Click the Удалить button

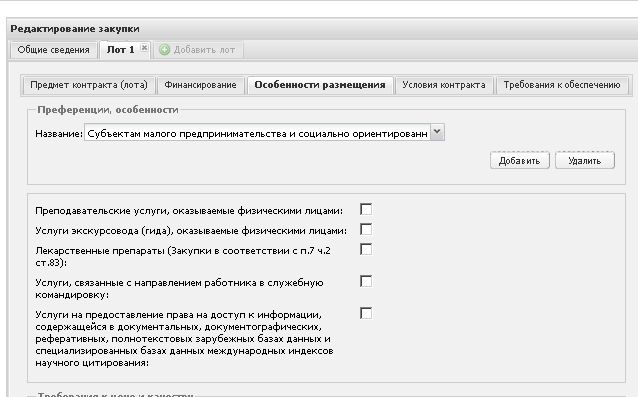pyautogui.click(x=585, y=161)
